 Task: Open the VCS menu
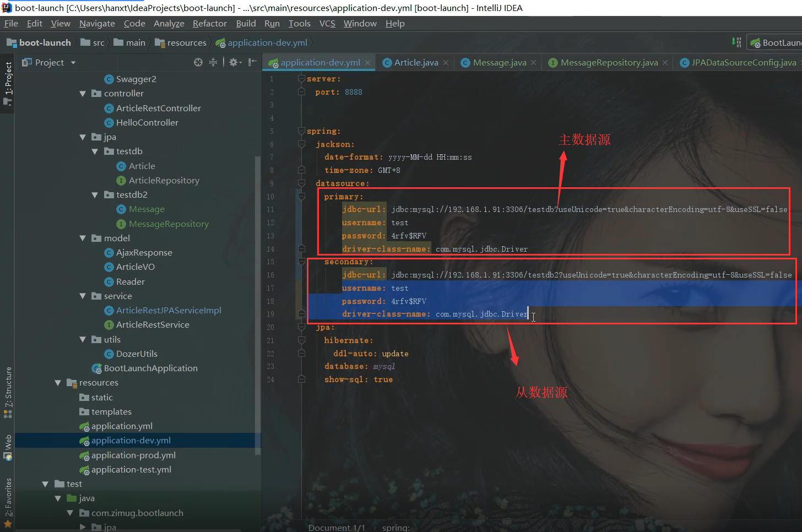pos(327,23)
